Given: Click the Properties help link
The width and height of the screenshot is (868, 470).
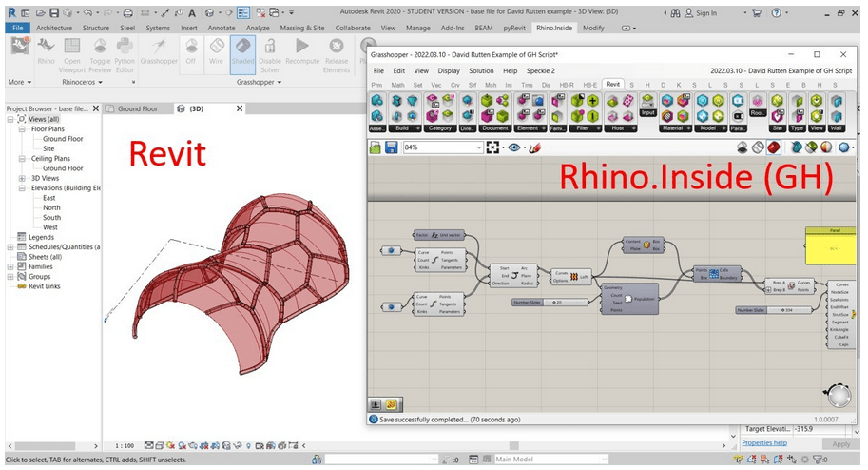Looking at the screenshot, I should coord(764,443).
